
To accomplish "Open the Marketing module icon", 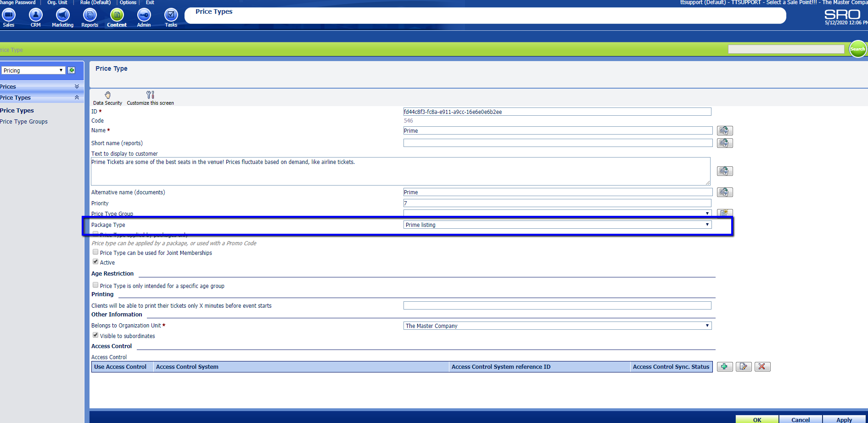I will [62, 15].
